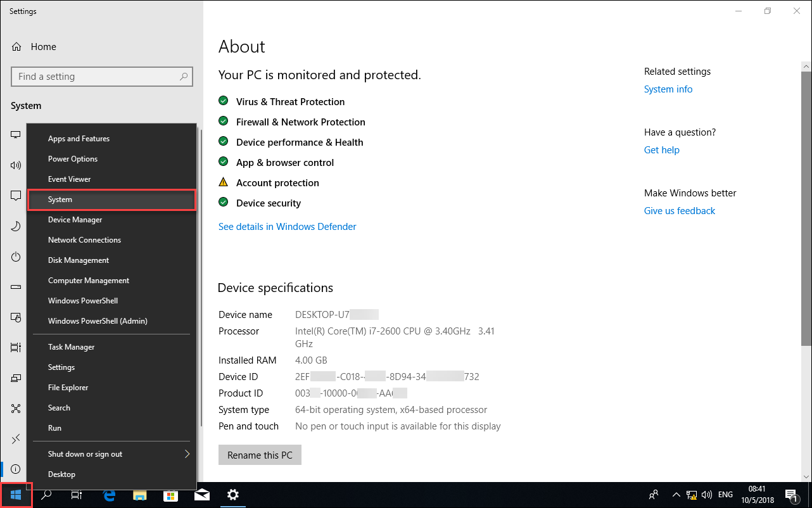Open File Explorer from taskbar
The height and width of the screenshot is (508, 812).
[139, 495]
